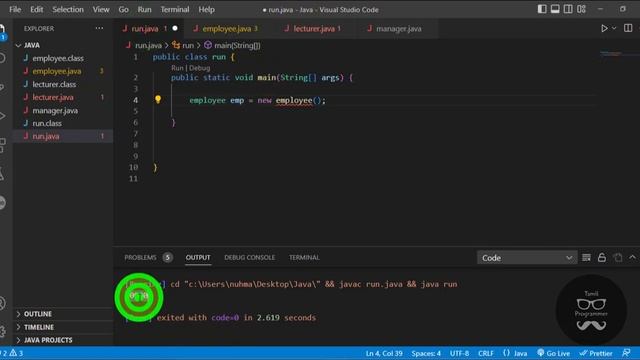Click Go Live in status bar
Viewport: 640px width, 360px height.
[553, 353]
